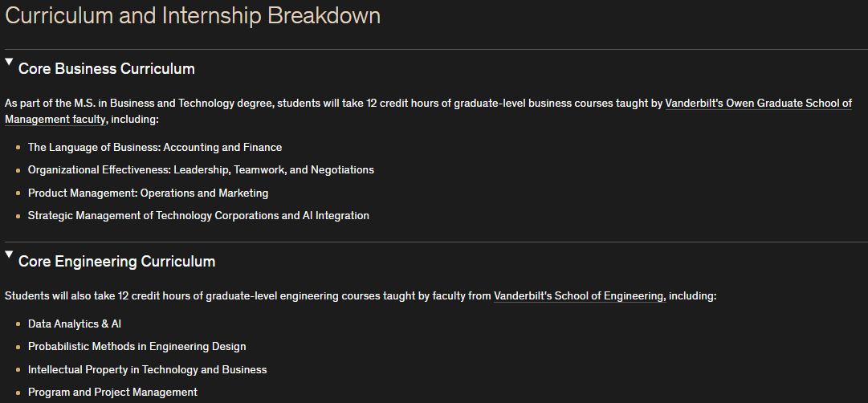Click Product Management: Operations and Marketing item
This screenshot has height=403, width=868.
148,193
